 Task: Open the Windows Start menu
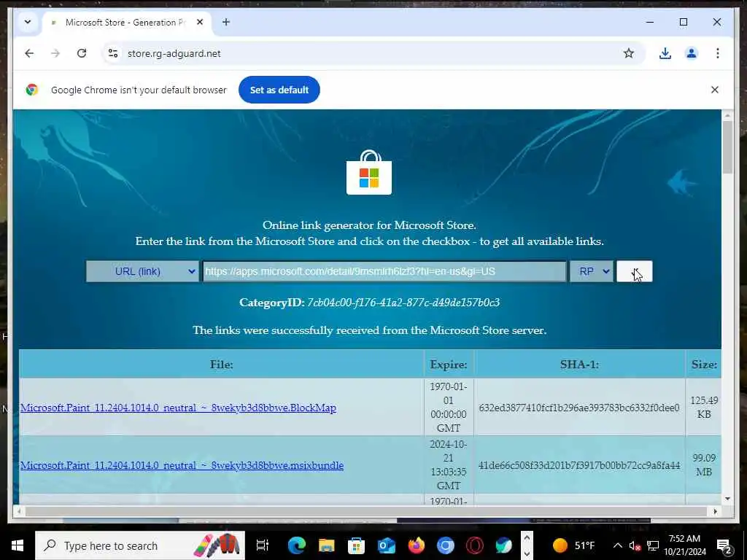pyautogui.click(x=18, y=545)
